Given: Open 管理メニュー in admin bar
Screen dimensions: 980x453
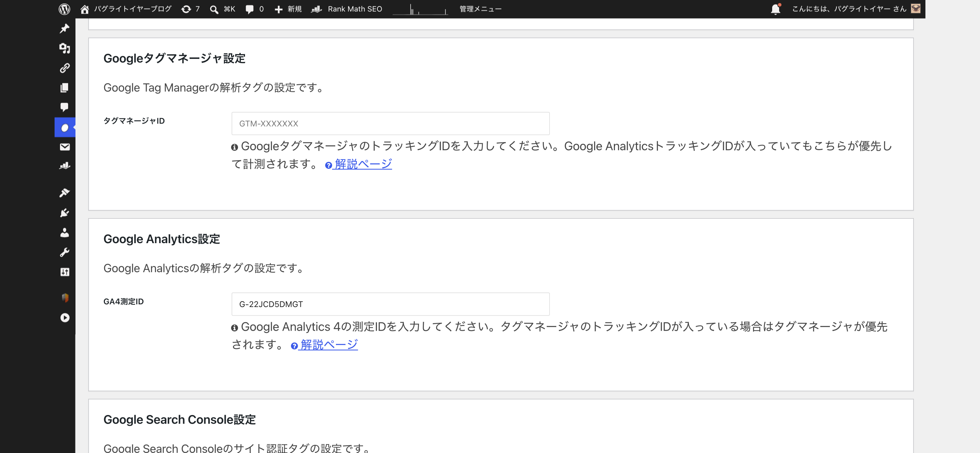Looking at the screenshot, I should pos(480,9).
